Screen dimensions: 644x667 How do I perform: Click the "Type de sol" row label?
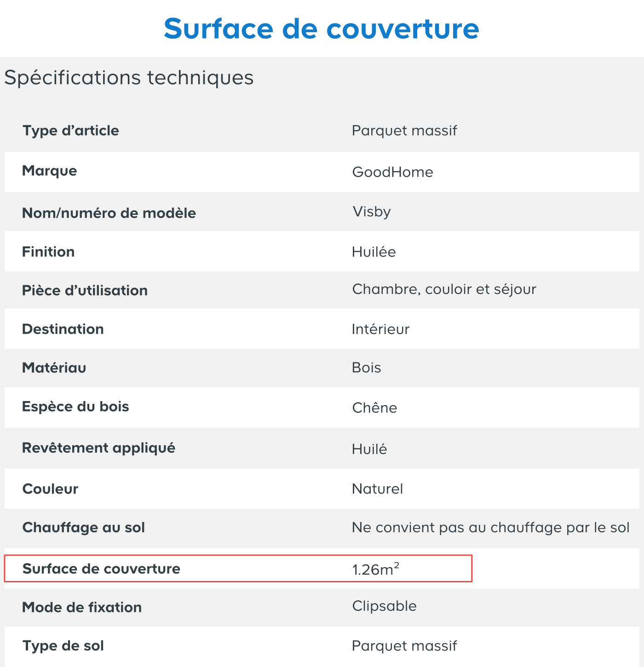click(x=63, y=646)
